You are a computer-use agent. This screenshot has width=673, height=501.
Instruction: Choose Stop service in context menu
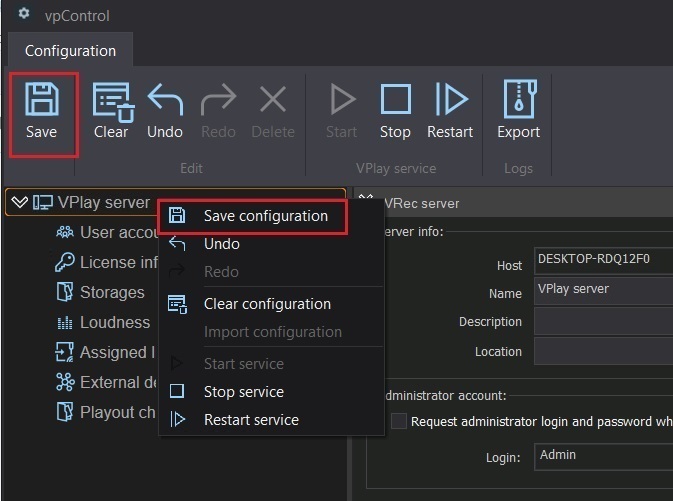point(271,392)
